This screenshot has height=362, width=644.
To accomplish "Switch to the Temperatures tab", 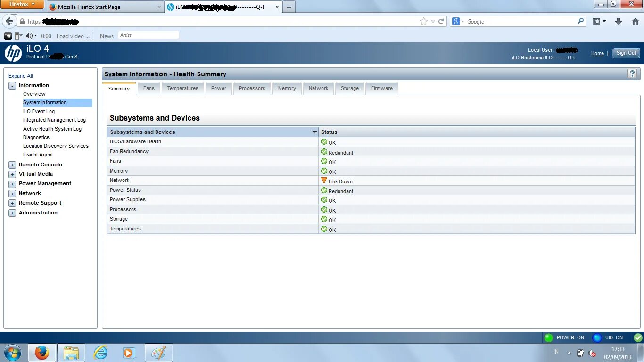I will [x=183, y=88].
